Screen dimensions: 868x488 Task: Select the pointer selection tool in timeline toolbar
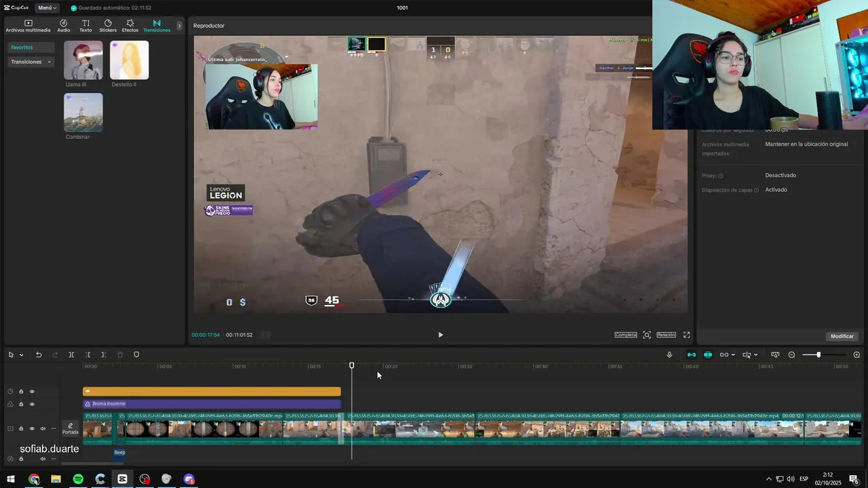pyautogui.click(x=11, y=354)
